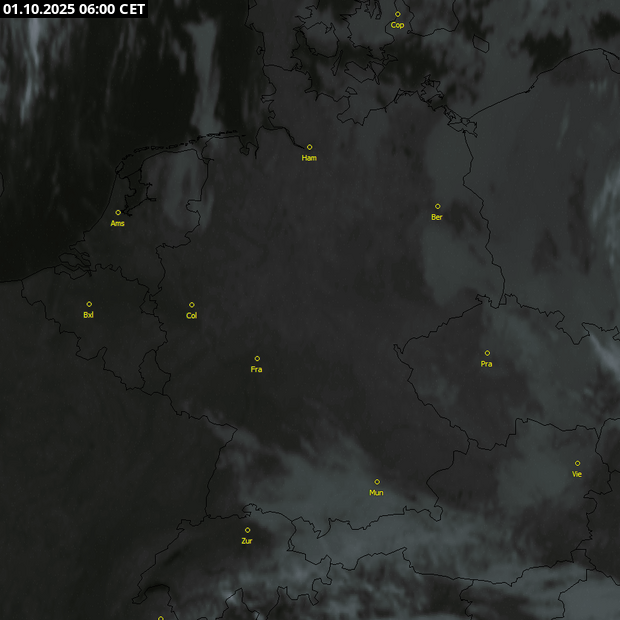This screenshot has width=620, height=620.
Task: Select the Vienna city marker dot
Action: tap(577, 463)
